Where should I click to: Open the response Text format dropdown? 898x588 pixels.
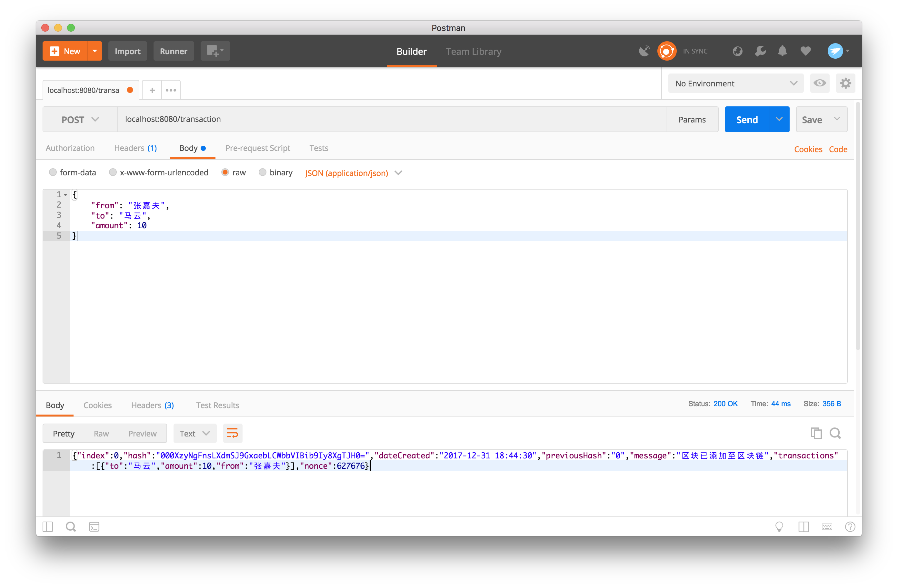click(195, 433)
